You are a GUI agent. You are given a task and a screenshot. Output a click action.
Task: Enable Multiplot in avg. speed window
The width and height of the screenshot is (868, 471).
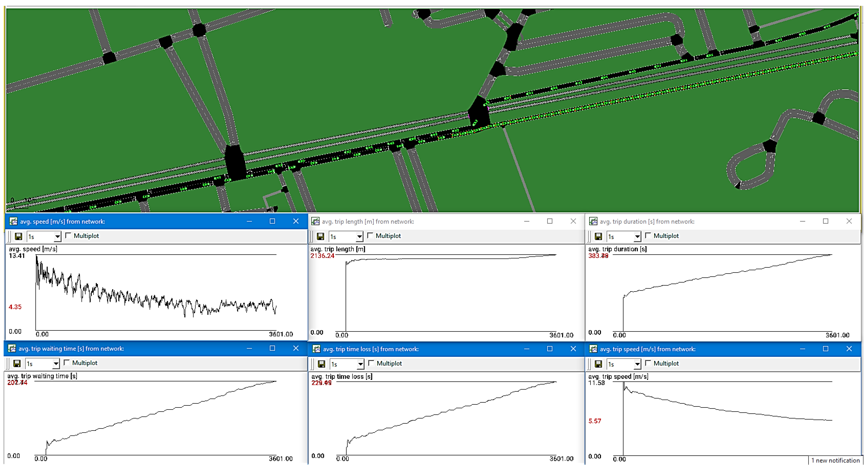click(x=68, y=236)
